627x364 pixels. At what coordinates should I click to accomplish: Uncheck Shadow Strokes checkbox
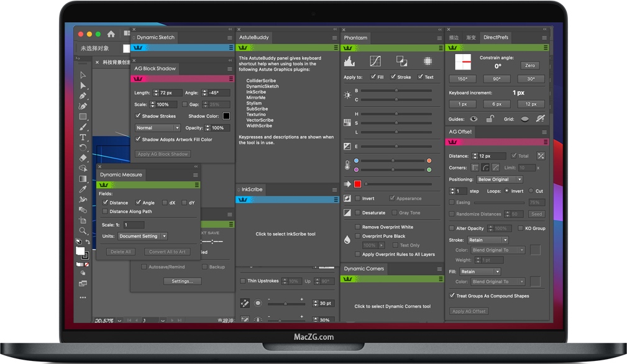[x=138, y=116]
